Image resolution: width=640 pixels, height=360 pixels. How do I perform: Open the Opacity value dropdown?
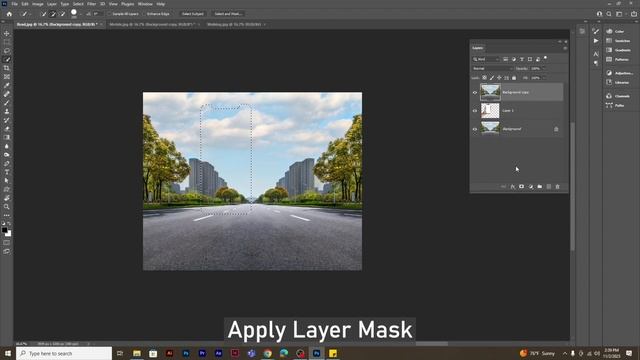click(x=543, y=69)
